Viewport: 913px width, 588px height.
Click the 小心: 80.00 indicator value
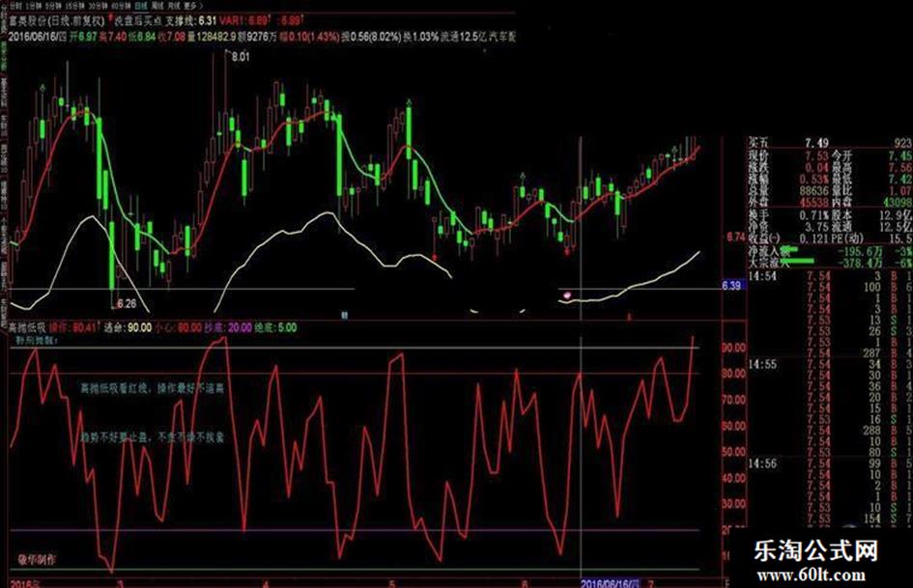[178, 327]
